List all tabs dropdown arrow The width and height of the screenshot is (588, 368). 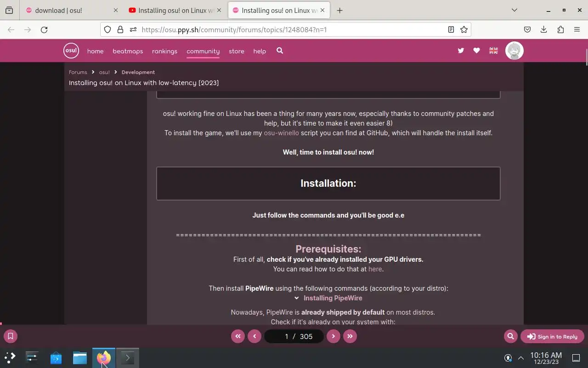pos(514,10)
